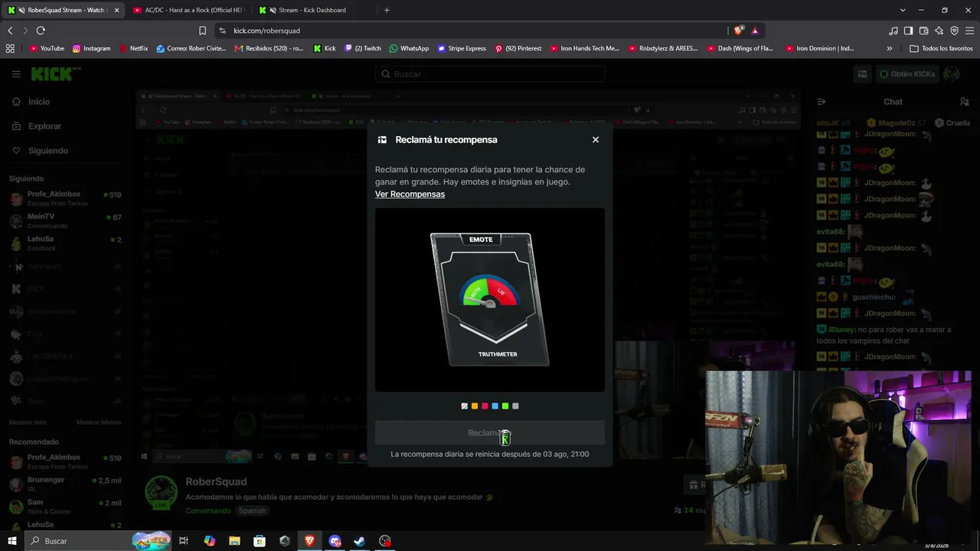Open the Todos los favoritos folder
The image size is (980, 551).
(942, 48)
